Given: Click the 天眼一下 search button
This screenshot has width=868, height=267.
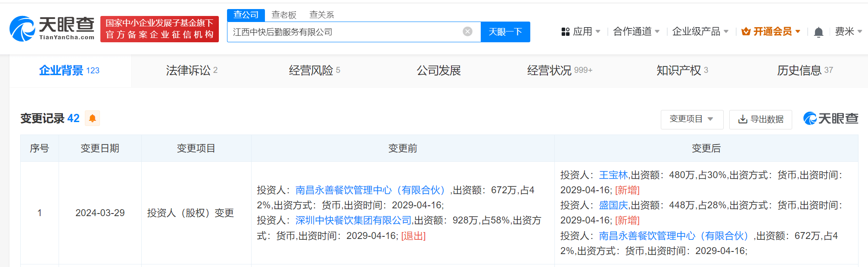Looking at the screenshot, I should tap(505, 32).
